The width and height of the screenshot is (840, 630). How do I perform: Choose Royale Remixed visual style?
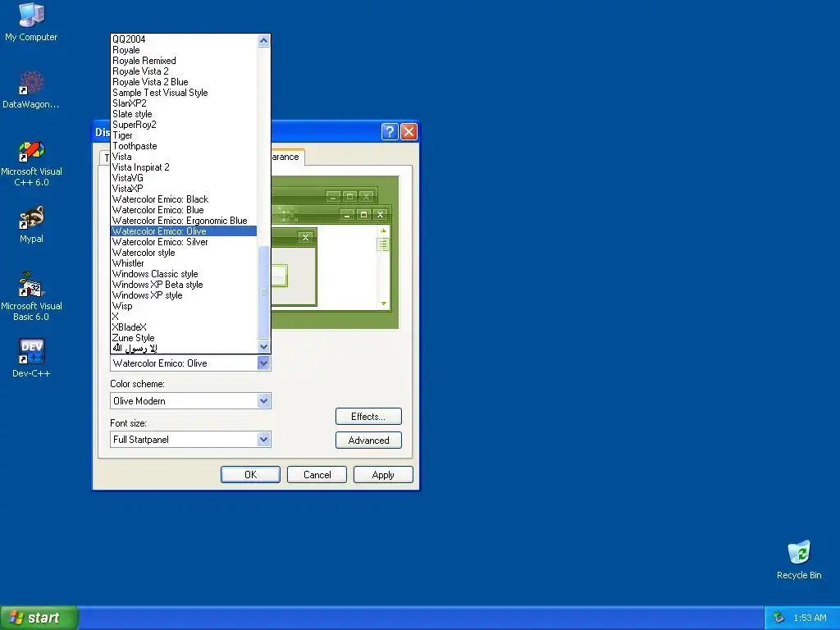click(184, 61)
